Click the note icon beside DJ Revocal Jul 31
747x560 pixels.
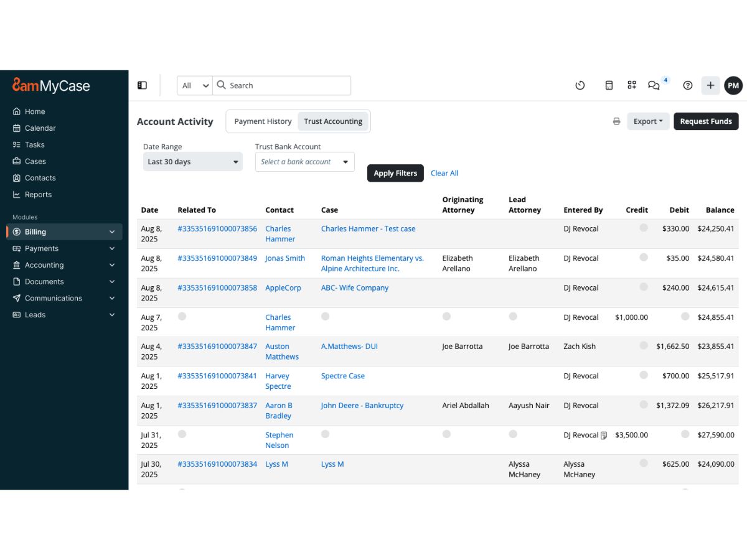point(604,436)
